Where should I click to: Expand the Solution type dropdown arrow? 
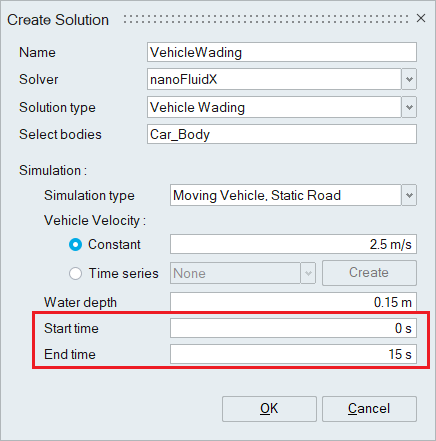pyautogui.click(x=409, y=107)
